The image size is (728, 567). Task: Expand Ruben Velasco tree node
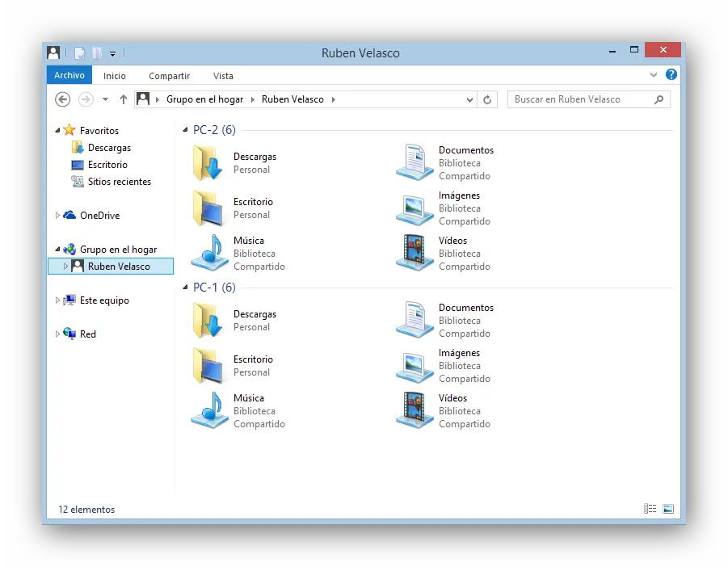(x=66, y=266)
